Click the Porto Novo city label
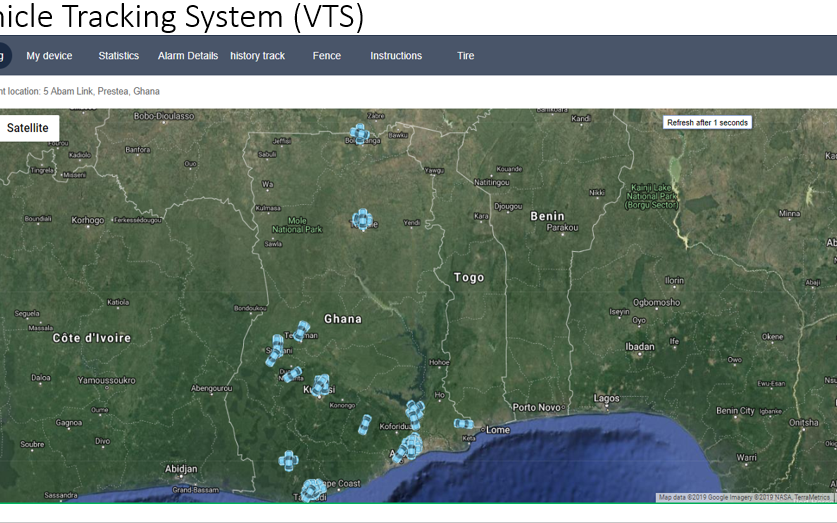 pyautogui.click(x=536, y=408)
